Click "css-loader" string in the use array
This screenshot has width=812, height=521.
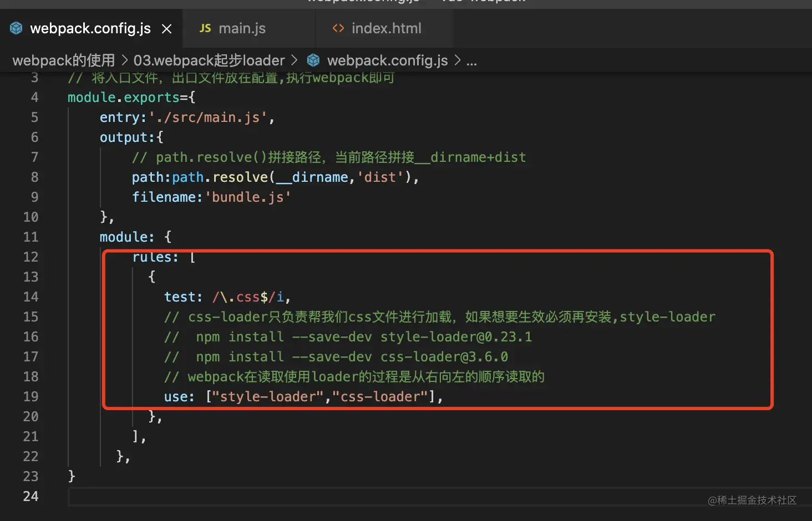(x=380, y=397)
